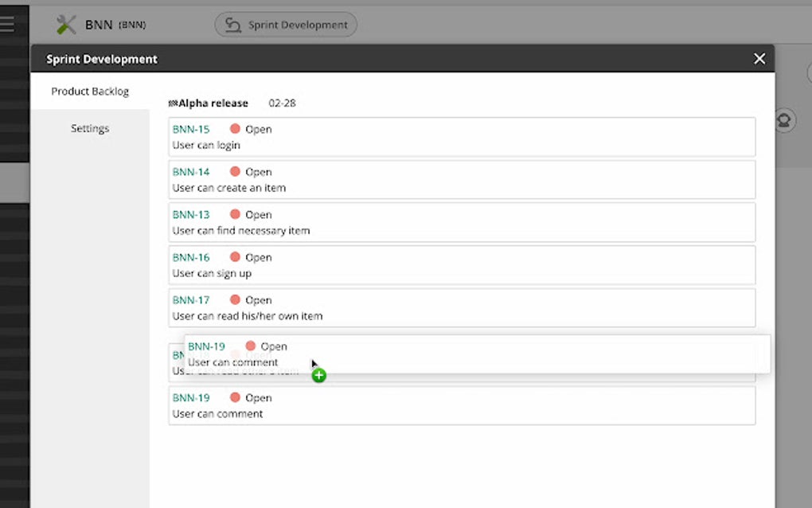Viewport: 812px width, 508px height.
Task: Click the red status dot on BNN-15
Action: [235, 128]
